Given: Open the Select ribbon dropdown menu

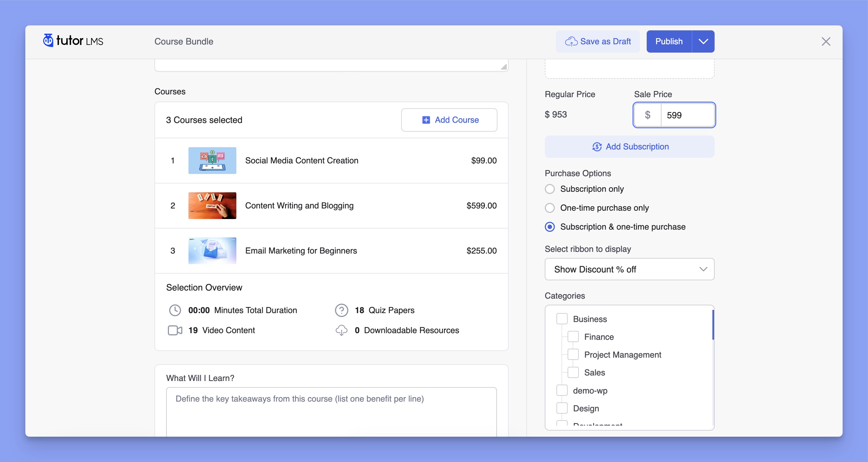Looking at the screenshot, I should [x=629, y=269].
